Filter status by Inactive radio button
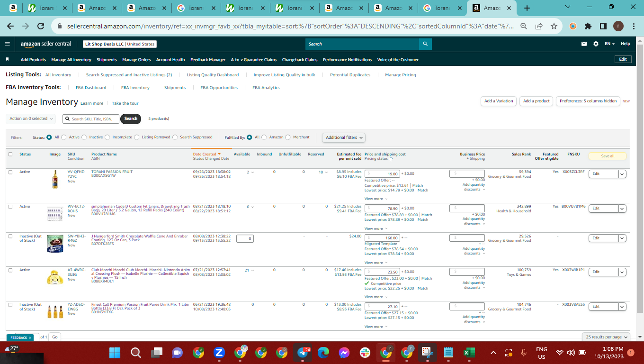 [x=84, y=137]
